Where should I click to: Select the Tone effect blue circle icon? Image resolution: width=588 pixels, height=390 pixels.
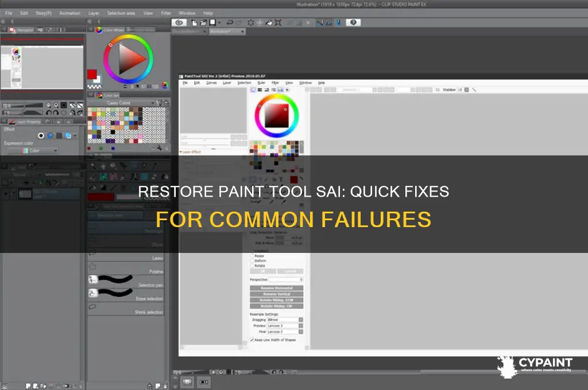pyautogui.click(x=50, y=135)
